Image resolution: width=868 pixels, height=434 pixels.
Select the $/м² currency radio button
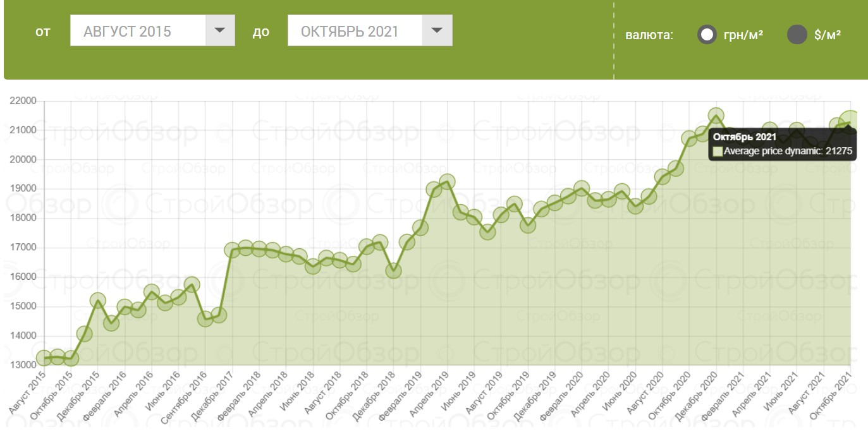click(797, 35)
